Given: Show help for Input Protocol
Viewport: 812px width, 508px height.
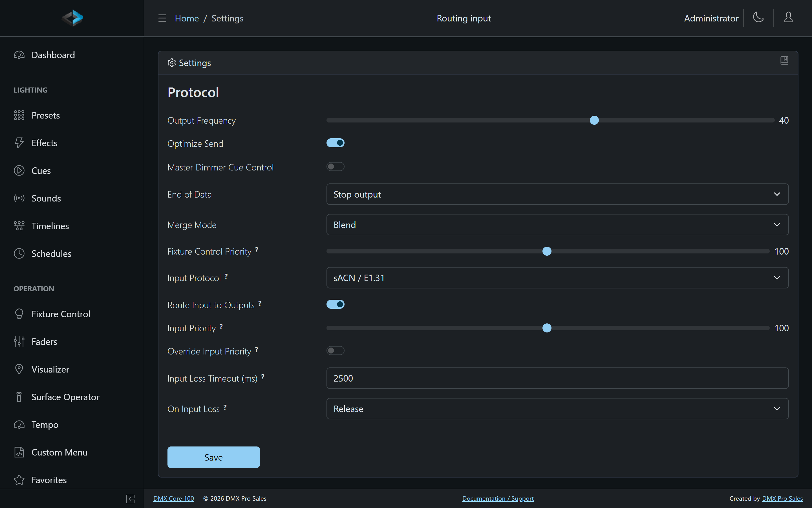Looking at the screenshot, I should tap(226, 276).
